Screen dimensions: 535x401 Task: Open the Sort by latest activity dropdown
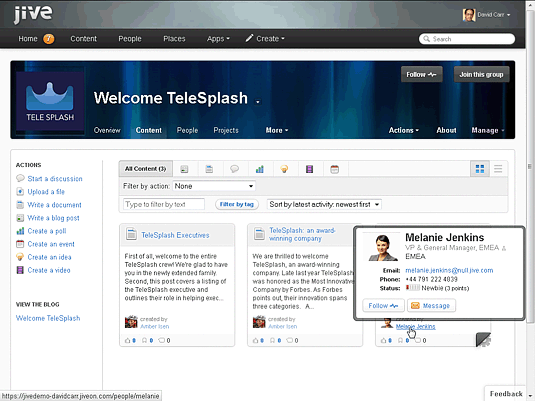324,204
